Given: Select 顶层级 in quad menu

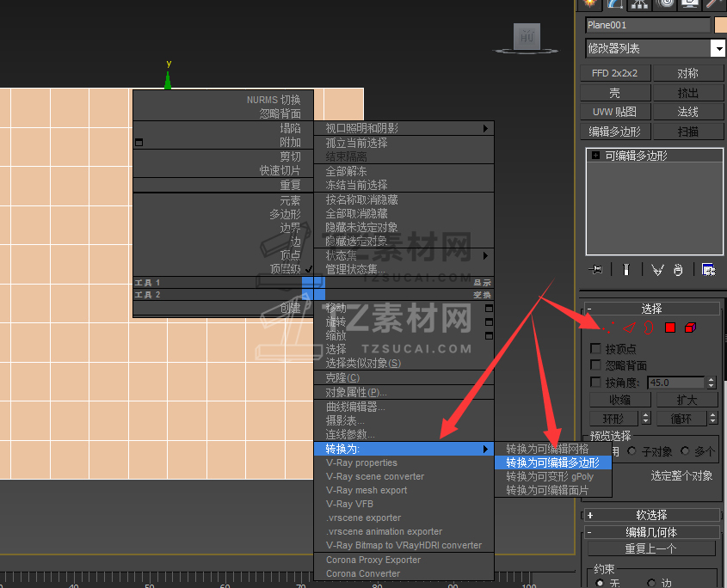Looking at the screenshot, I should click(x=224, y=269).
